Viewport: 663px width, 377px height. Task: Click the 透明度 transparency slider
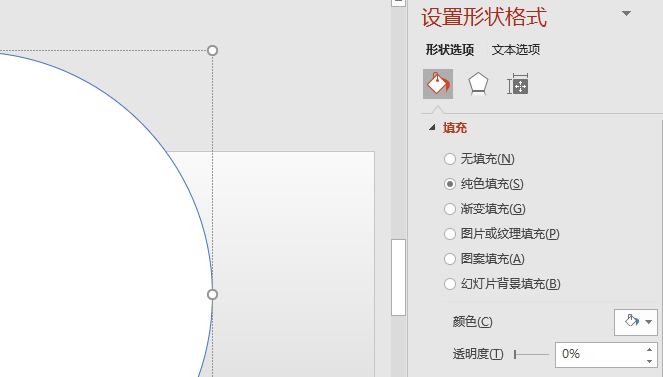tap(531, 354)
